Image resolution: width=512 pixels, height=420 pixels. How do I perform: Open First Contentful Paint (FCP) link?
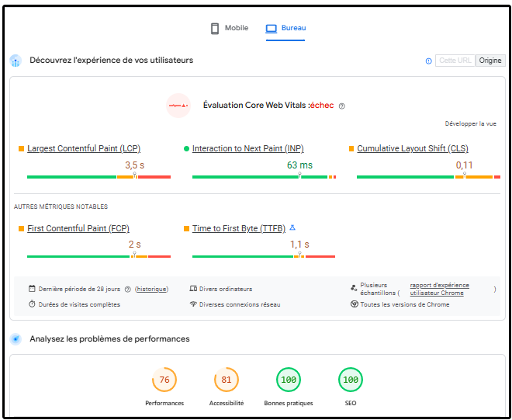[x=78, y=228]
